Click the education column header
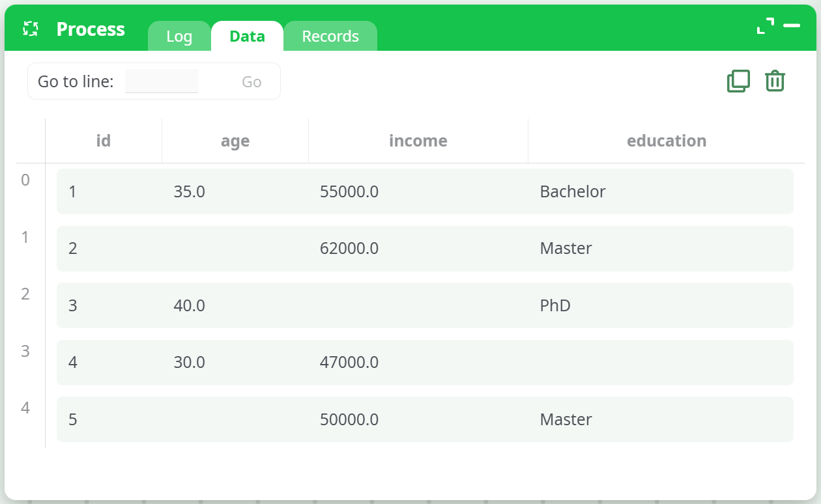The height and width of the screenshot is (504, 821). tap(666, 141)
